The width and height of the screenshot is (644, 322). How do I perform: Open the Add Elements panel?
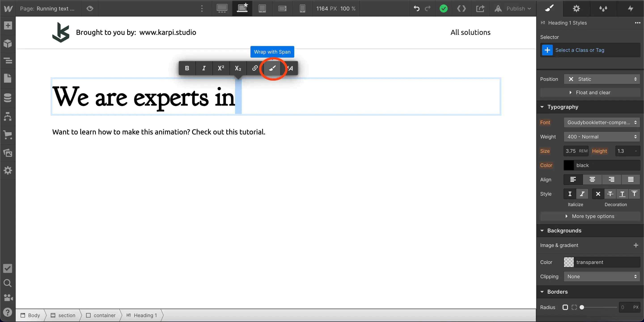8,25
